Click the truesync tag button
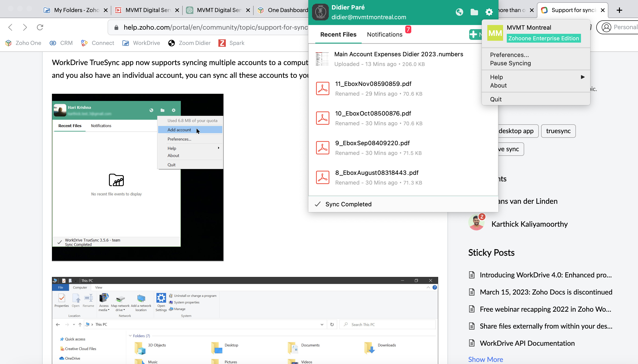Image resolution: width=638 pixels, height=364 pixels. coord(558,131)
